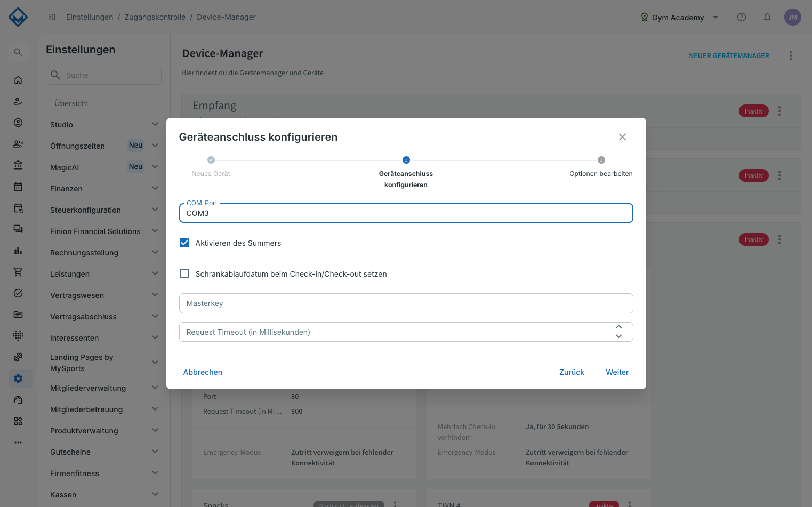The image size is (812, 507).
Task: Click the search icon in left rail
Action: pos(18,52)
